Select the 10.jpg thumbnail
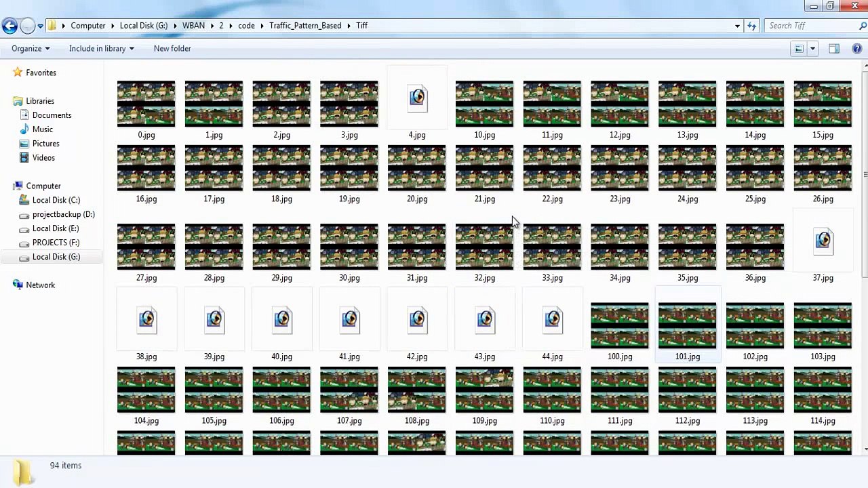868x488 pixels. point(484,104)
